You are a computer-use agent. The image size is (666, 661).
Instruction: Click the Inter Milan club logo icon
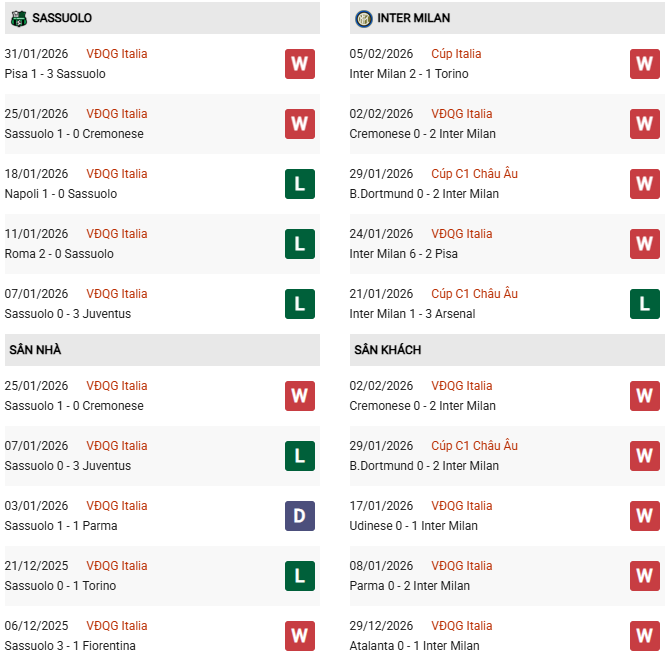[363, 18]
